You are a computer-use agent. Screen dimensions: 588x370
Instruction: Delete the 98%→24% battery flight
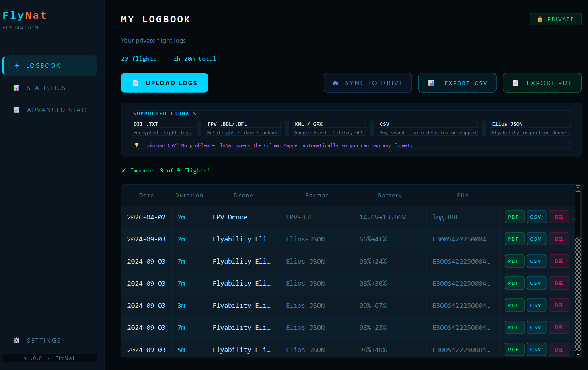tap(559, 261)
